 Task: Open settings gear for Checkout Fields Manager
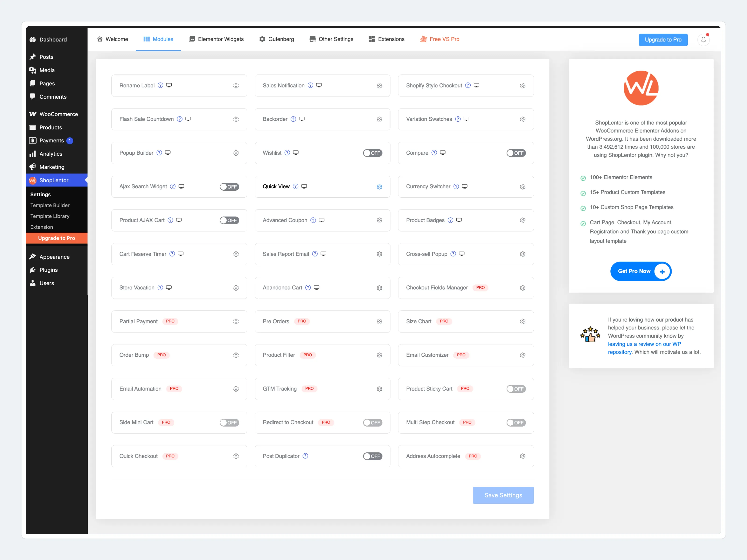(523, 288)
